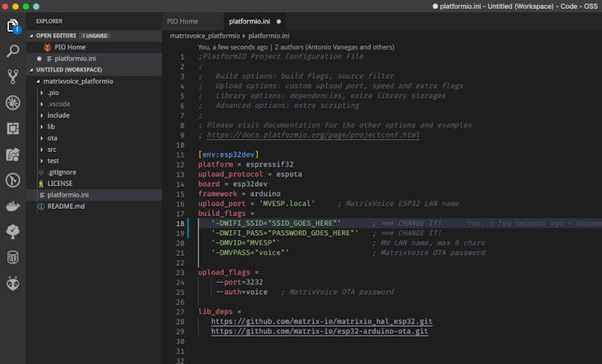Open the database cylinder icon in activity bar
602x364 pixels.
click(x=13, y=258)
